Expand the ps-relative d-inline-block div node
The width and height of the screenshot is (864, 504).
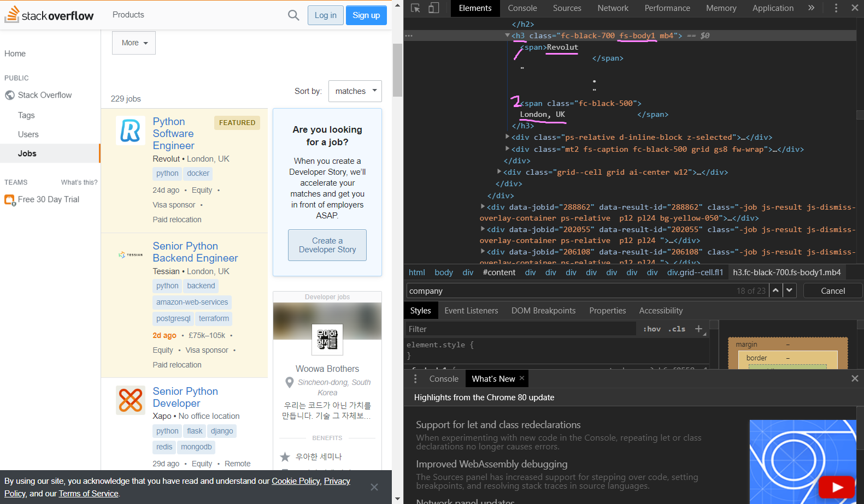[x=507, y=137]
